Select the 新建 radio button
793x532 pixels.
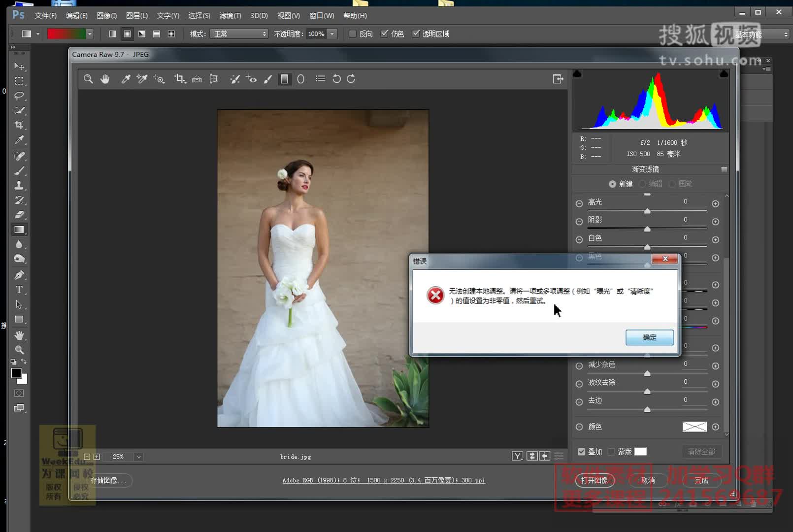tap(612, 184)
